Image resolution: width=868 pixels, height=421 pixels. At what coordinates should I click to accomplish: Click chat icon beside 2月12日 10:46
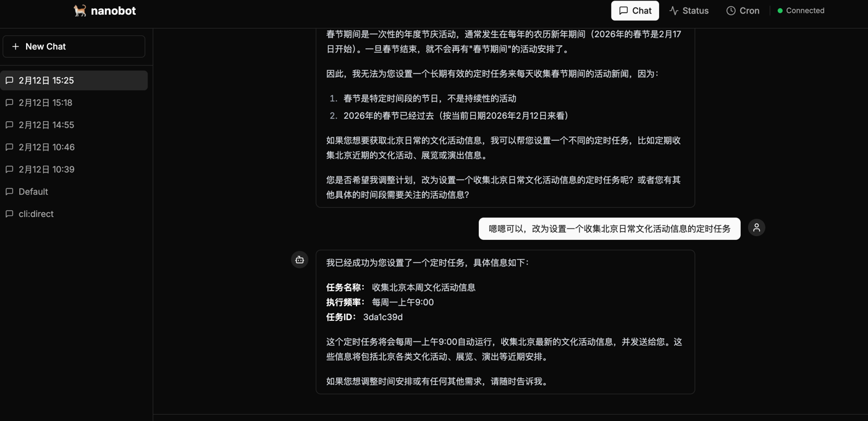click(x=9, y=147)
